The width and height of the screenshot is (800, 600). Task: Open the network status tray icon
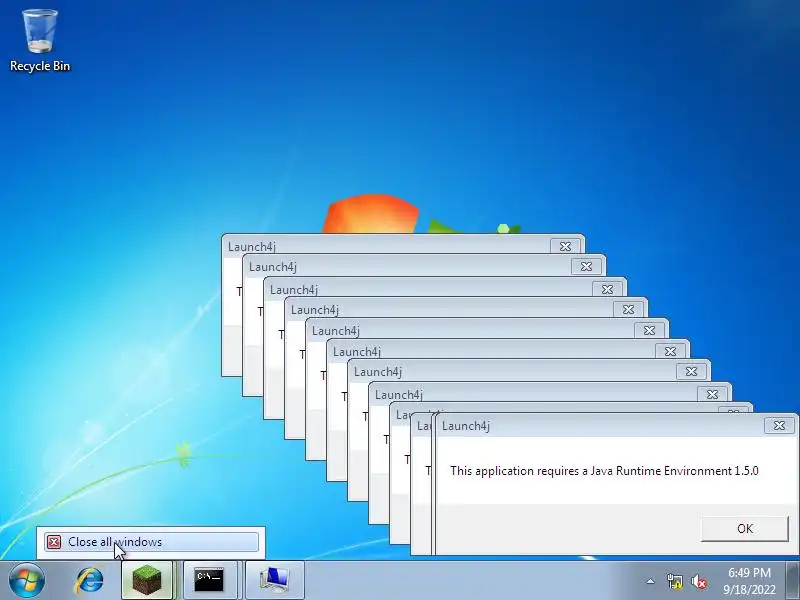674,581
